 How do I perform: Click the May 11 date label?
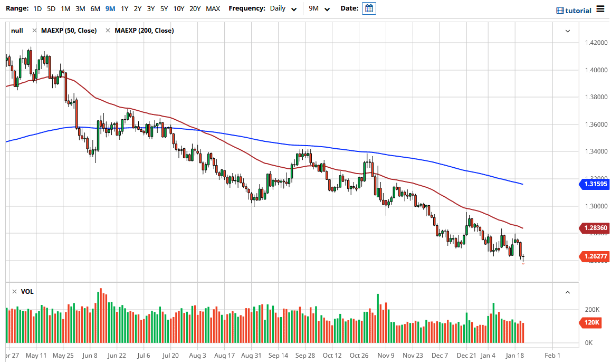(x=36, y=356)
